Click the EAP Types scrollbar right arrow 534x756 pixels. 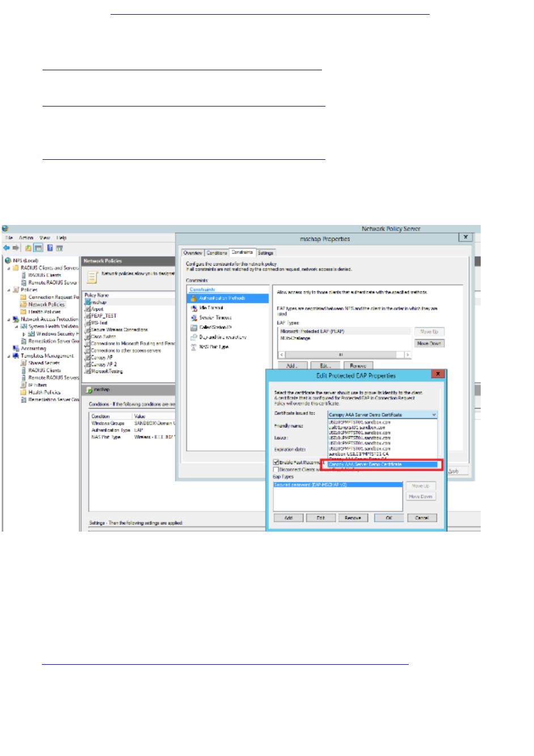click(x=407, y=355)
